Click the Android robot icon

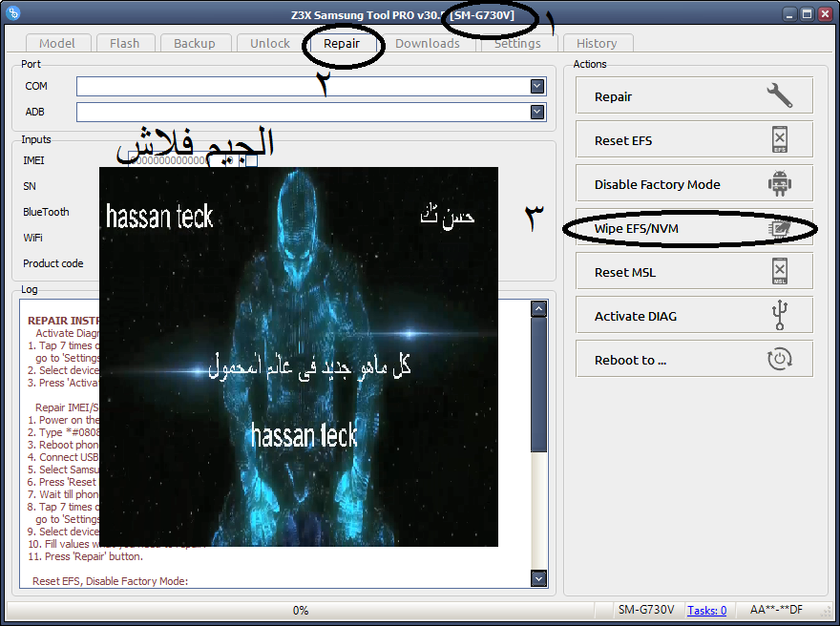point(780,183)
